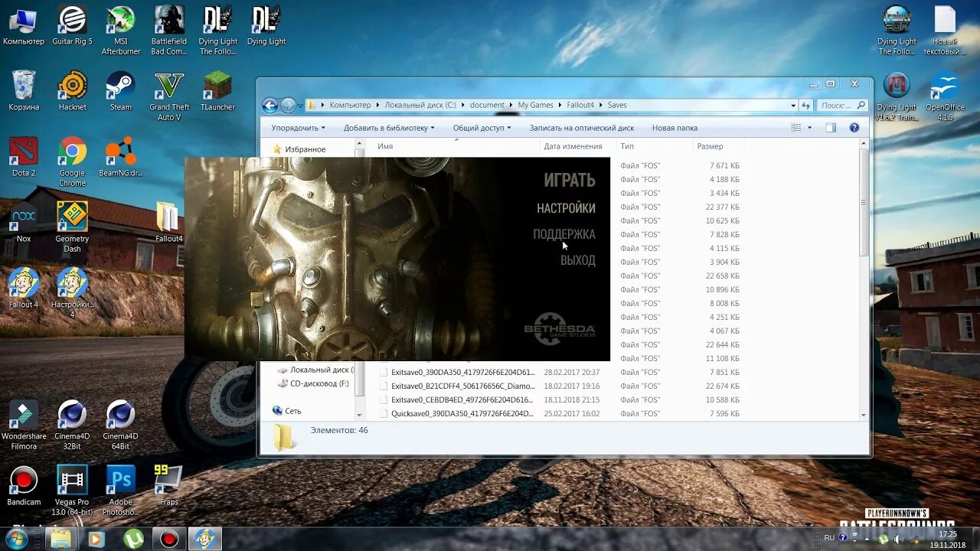The image size is (980, 551).
Task: Select the Steam desktop shortcut
Action: pos(121,91)
